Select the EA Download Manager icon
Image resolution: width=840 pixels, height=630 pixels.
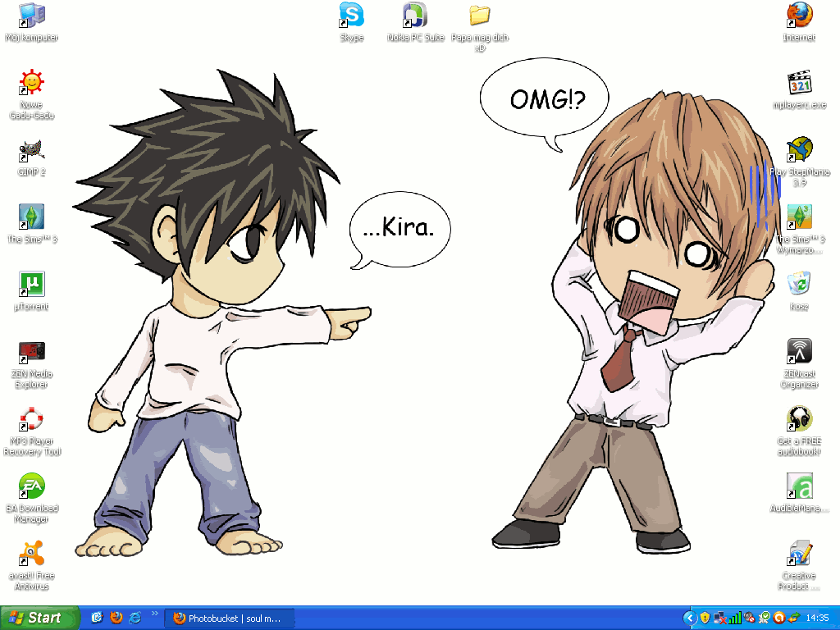[x=31, y=486]
